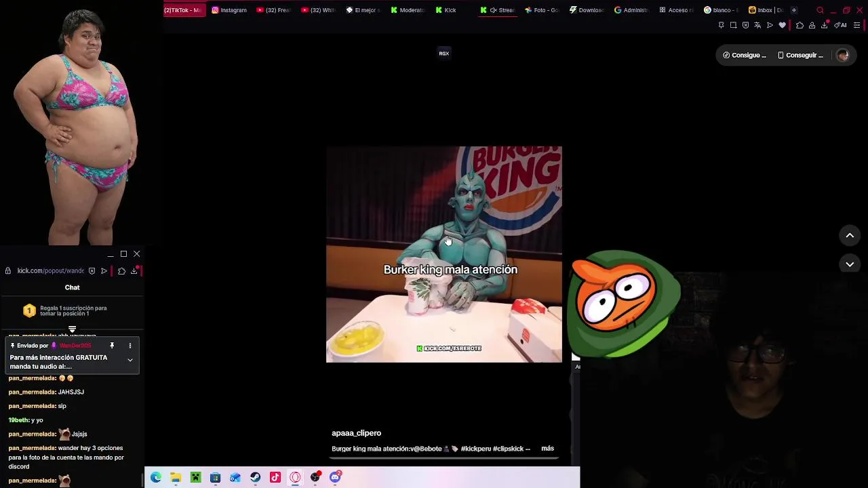The width and height of the screenshot is (868, 488).
Task: Open File Explorer from taskbar
Action: pyautogui.click(x=176, y=478)
